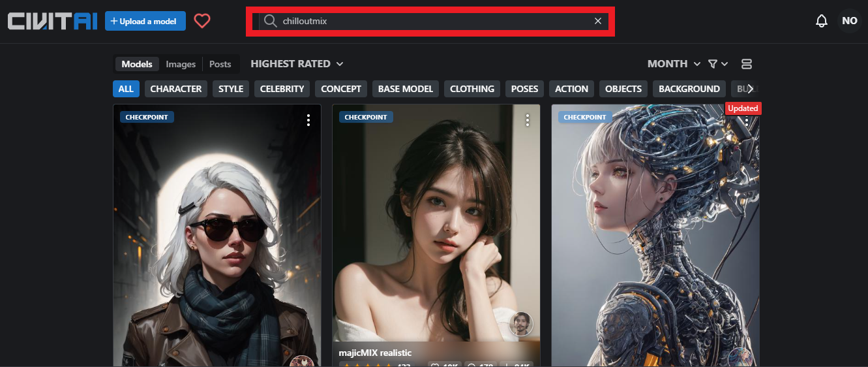Open options menu on majicMIX realistic card
This screenshot has width=868, height=367.
pos(528,120)
